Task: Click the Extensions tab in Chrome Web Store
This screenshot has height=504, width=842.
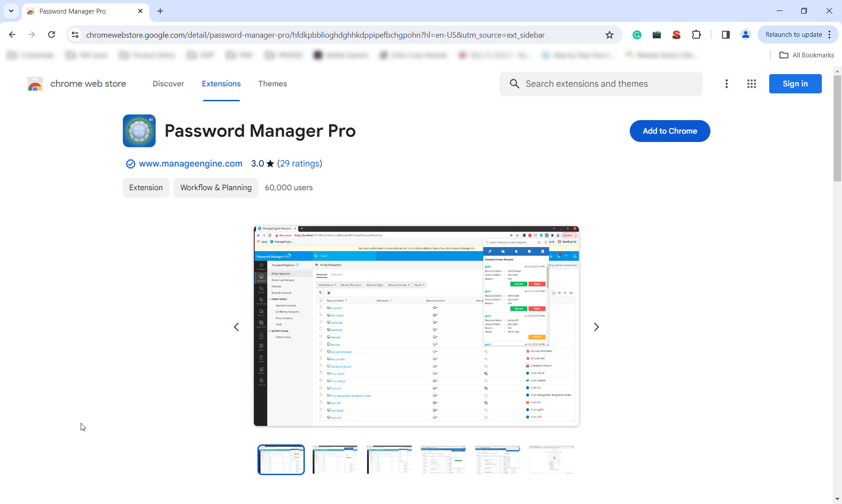Action: tap(221, 83)
